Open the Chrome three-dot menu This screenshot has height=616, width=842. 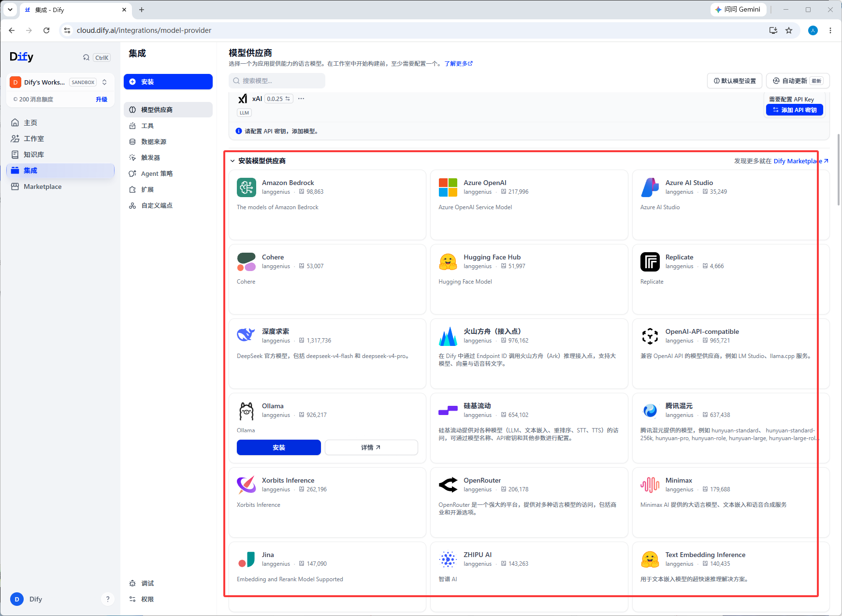click(x=830, y=30)
